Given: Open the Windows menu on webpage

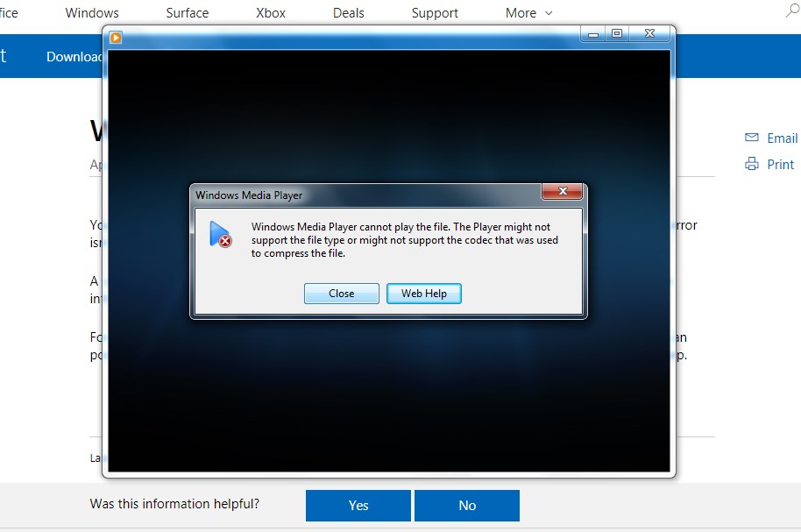Looking at the screenshot, I should click(x=92, y=13).
